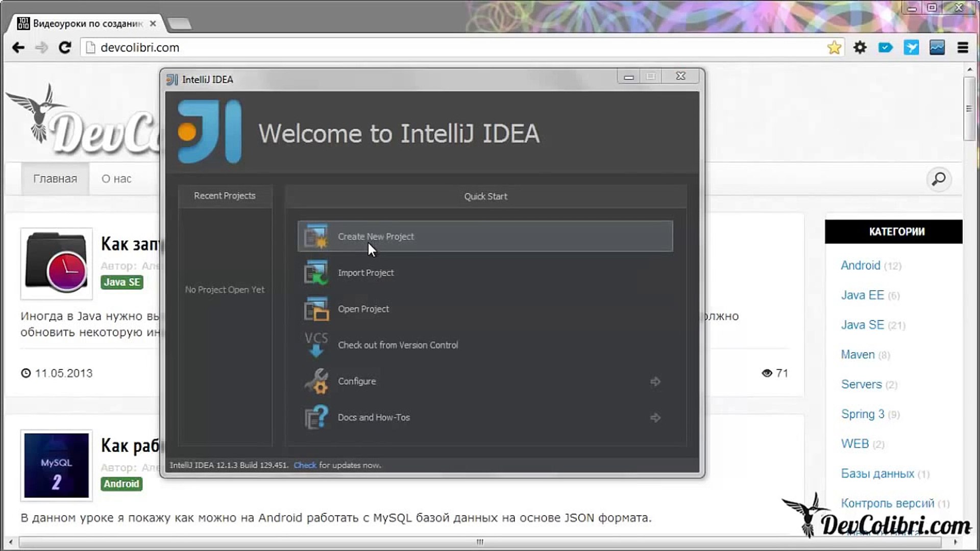Image resolution: width=980 pixels, height=551 pixels.
Task: Open the Chrome hamburger menu
Action: [963, 47]
